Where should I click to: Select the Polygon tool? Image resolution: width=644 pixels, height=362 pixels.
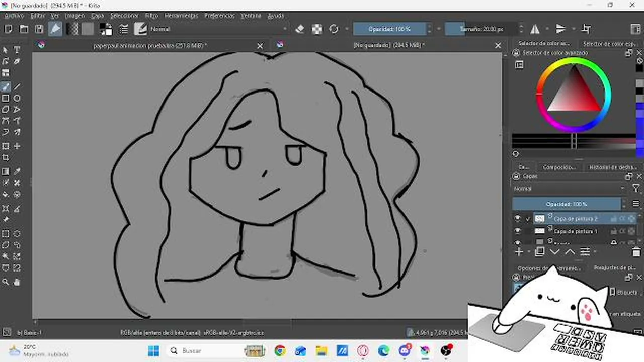pos(6,109)
